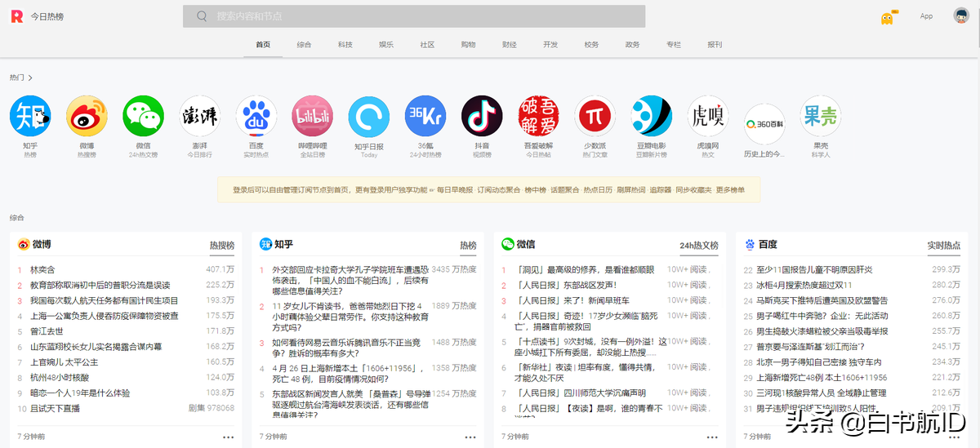
Task: Open the Weibo item 上官婉儿 太平公主
Action: click(x=64, y=362)
